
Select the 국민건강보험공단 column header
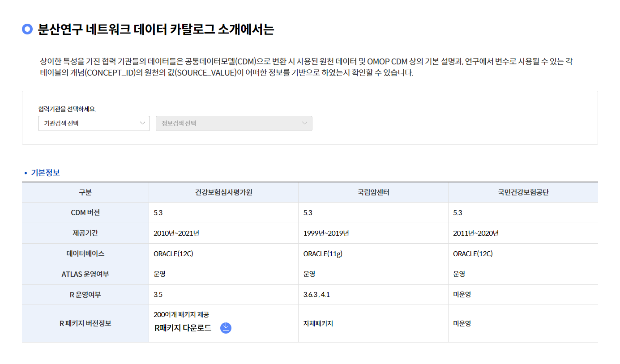click(x=523, y=192)
